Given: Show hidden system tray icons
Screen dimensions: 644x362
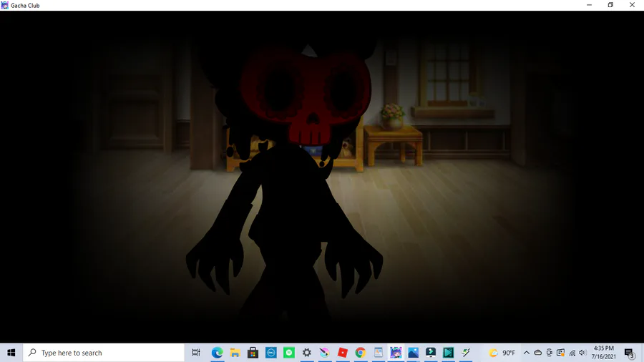Looking at the screenshot, I should coord(527,353).
